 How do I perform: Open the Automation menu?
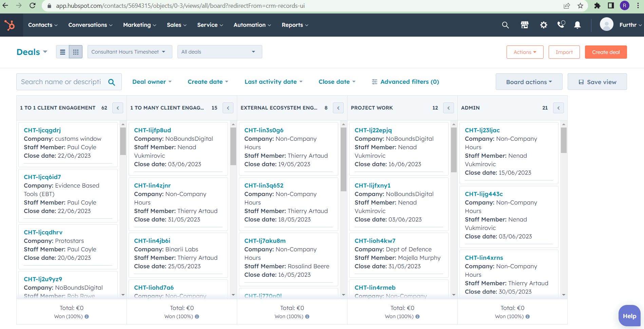[252, 25]
